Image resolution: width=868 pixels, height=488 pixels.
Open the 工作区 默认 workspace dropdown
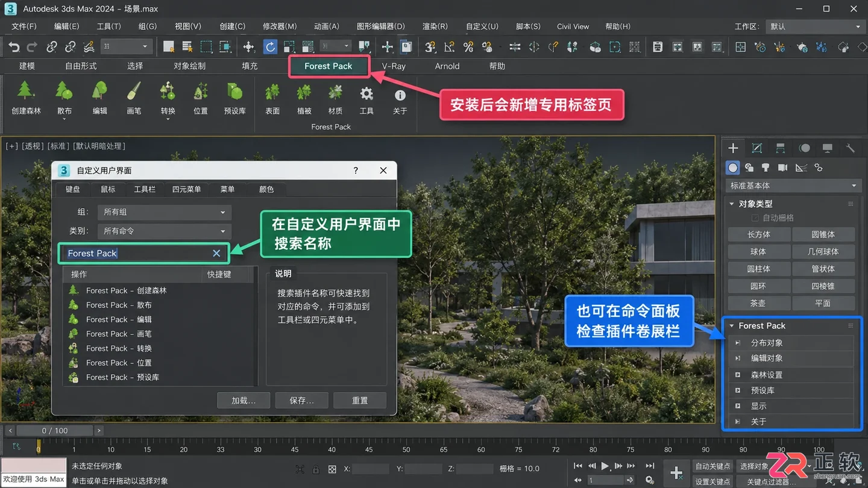pyautogui.click(x=815, y=27)
